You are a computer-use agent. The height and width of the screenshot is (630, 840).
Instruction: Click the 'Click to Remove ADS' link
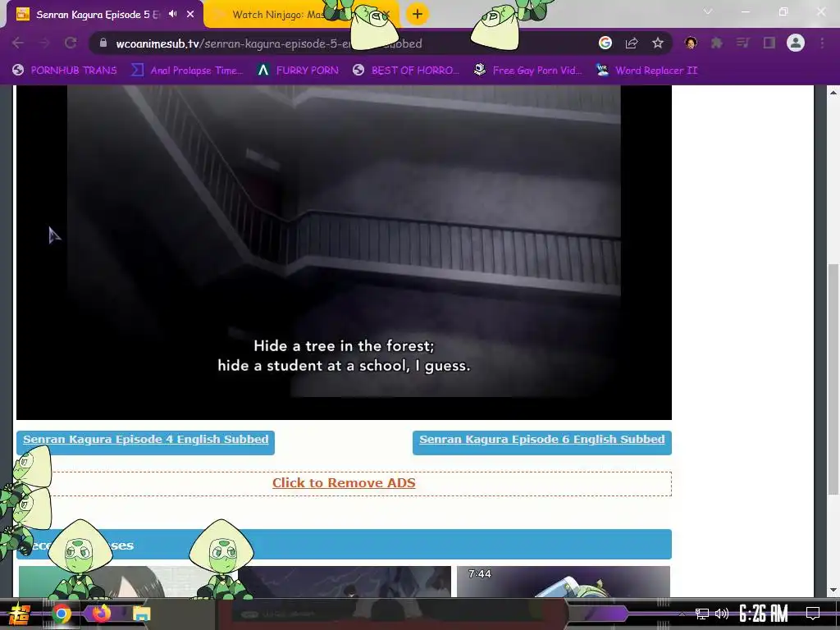coord(344,482)
